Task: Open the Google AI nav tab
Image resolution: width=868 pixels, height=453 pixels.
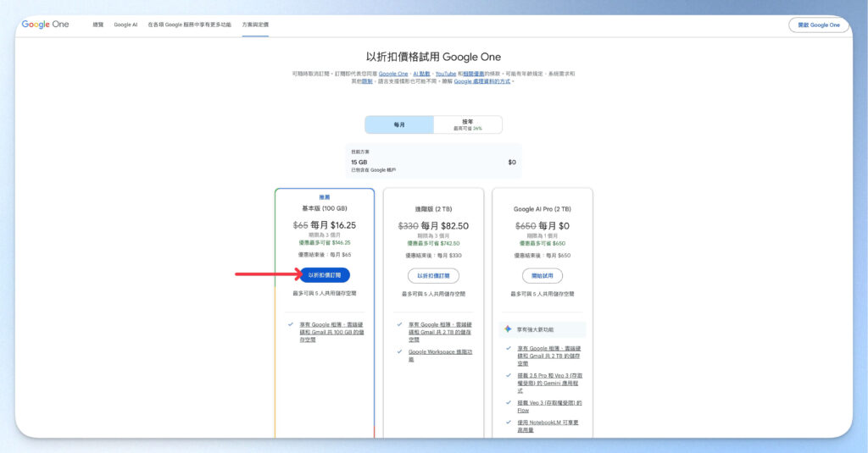Action: point(125,25)
